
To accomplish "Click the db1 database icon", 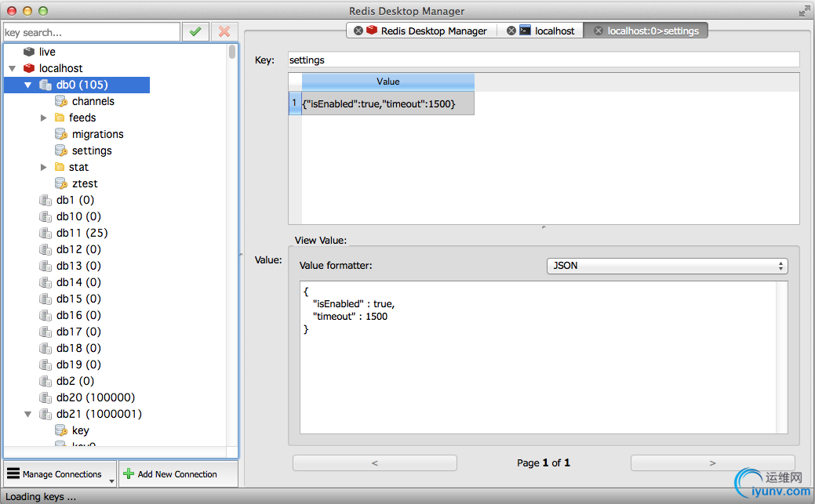I will pos(45,200).
